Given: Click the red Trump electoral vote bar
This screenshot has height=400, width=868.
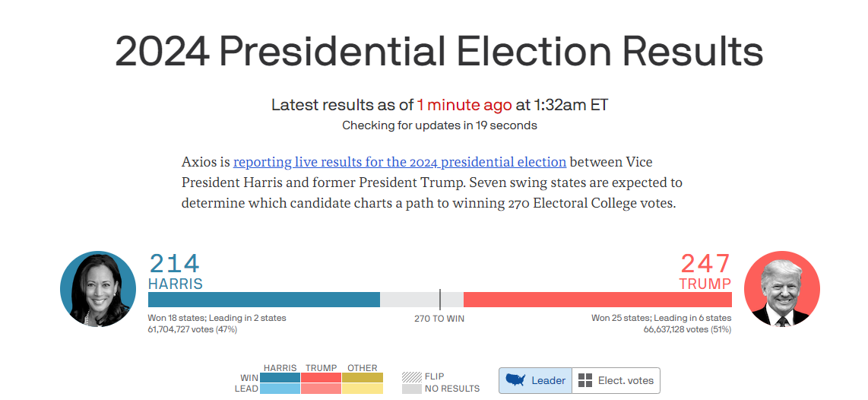Looking at the screenshot, I should click(597, 300).
